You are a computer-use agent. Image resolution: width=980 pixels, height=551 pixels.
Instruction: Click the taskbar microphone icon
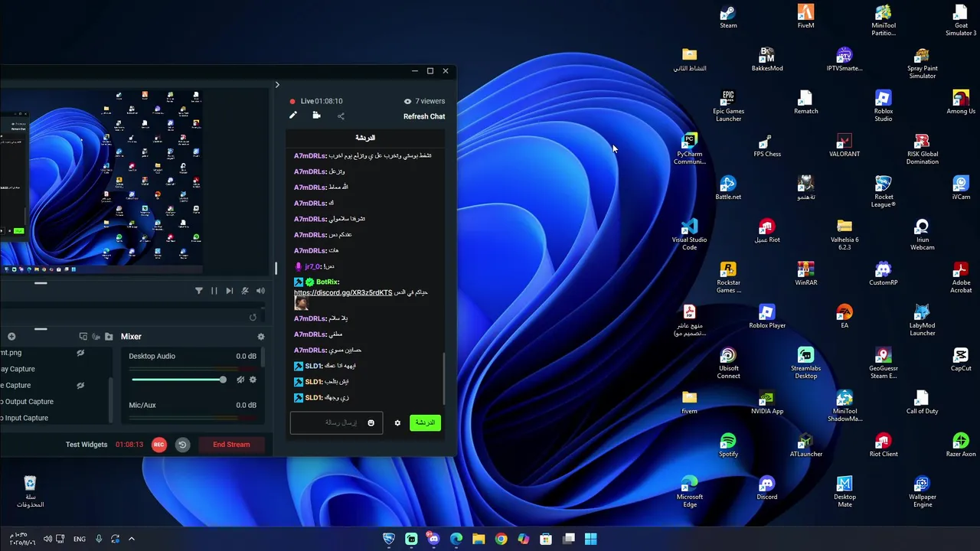[98, 539]
